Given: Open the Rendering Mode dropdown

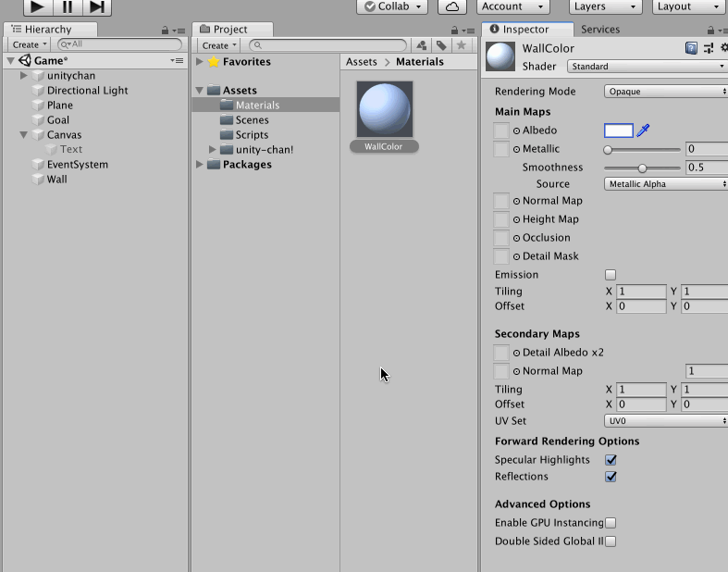Looking at the screenshot, I should [666, 92].
